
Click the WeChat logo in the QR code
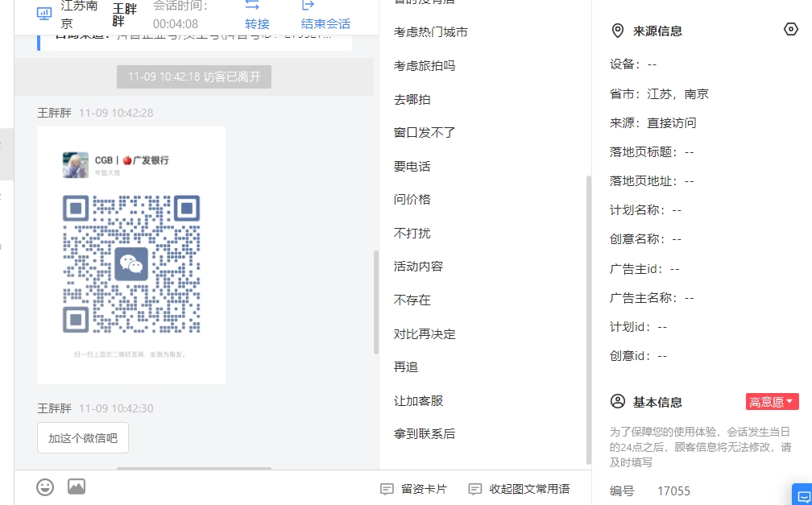(131, 264)
